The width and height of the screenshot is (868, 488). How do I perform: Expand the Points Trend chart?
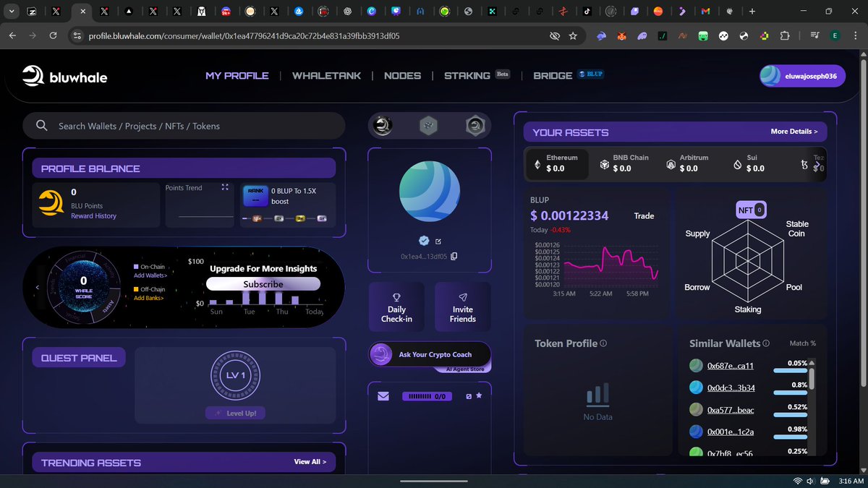pyautogui.click(x=225, y=187)
